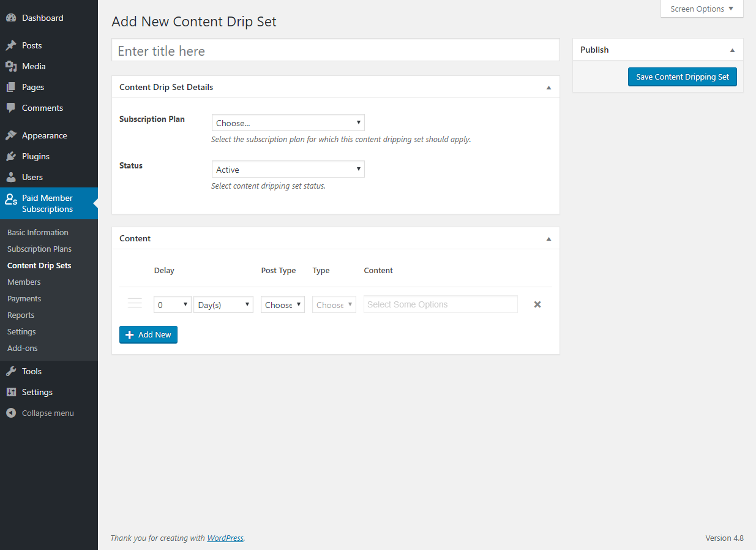Click the Settings sliders icon in sidebar
This screenshot has height=550, width=756.
click(11, 392)
